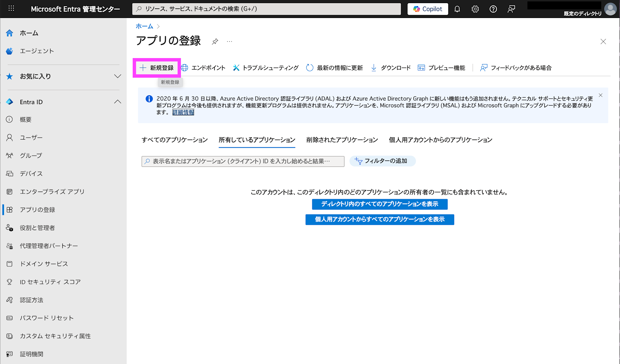Image resolution: width=620 pixels, height=364 pixels.
Task: Open the more options ellipsis beside title
Action: [229, 41]
